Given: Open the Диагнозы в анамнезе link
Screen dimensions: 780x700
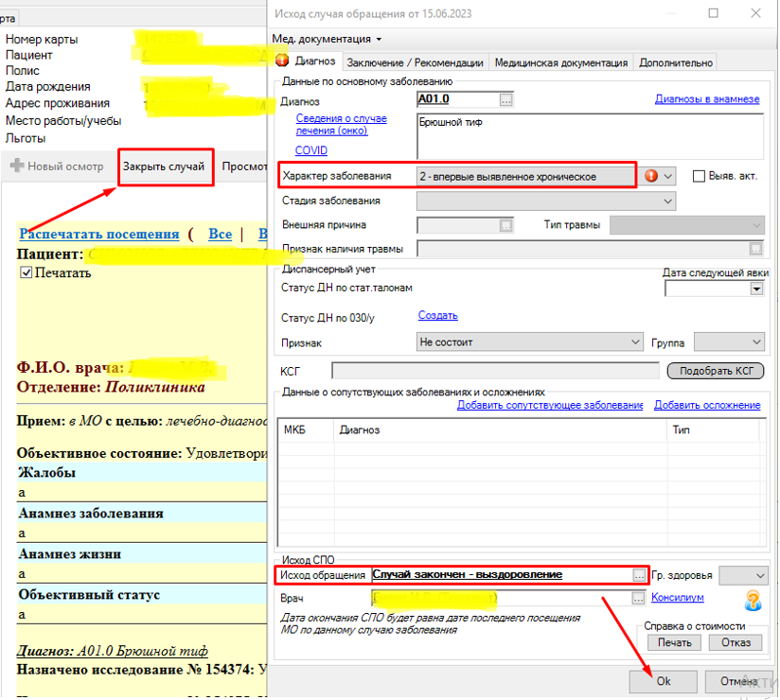Looking at the screenshot, I should 707,99.
